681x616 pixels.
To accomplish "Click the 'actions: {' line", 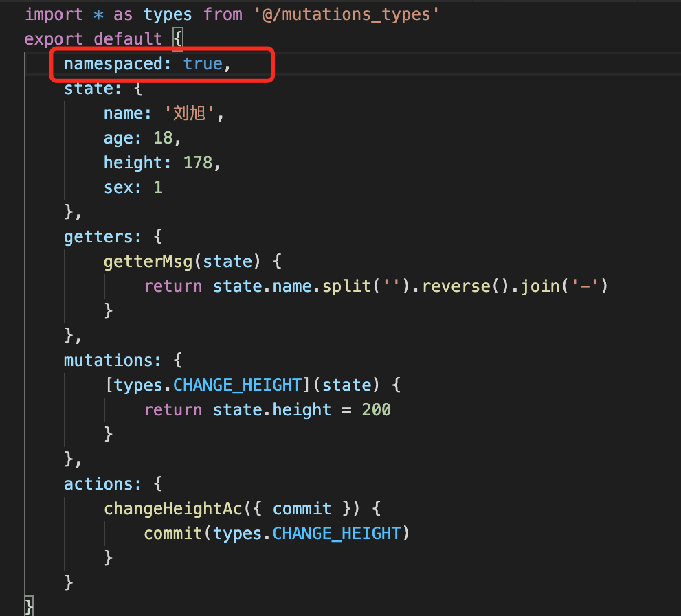I will coord(113,484).
